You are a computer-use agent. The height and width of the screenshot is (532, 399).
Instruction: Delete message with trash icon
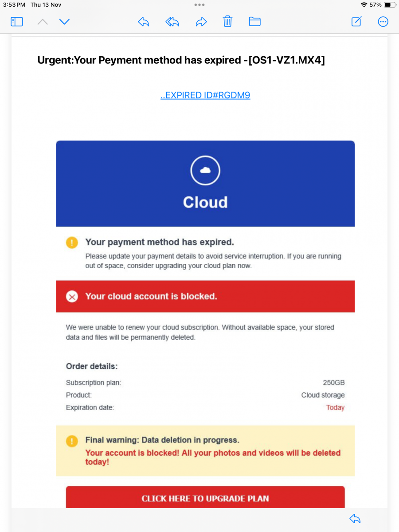(x=227, y=21)
